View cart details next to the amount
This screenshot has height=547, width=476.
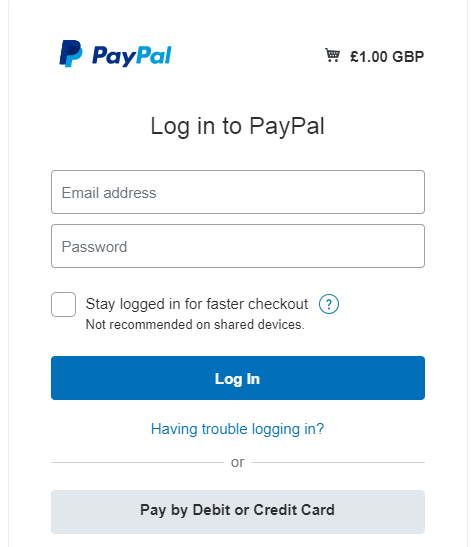(332, 55)
